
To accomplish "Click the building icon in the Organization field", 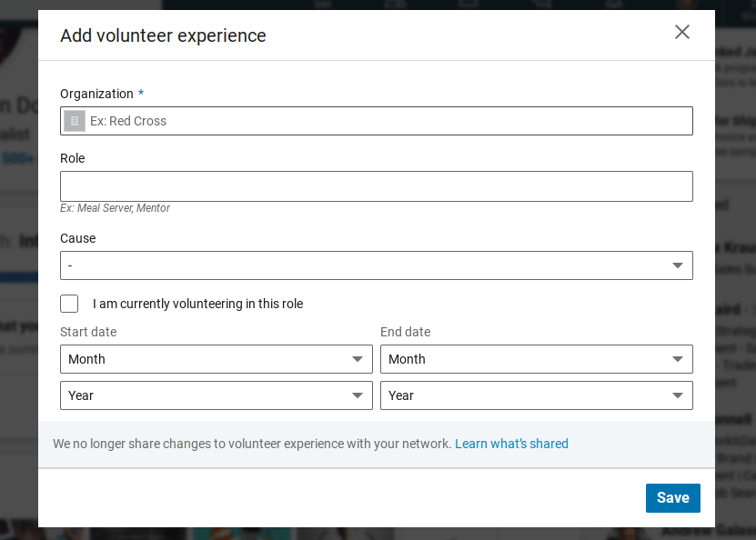I will point(74,120).
